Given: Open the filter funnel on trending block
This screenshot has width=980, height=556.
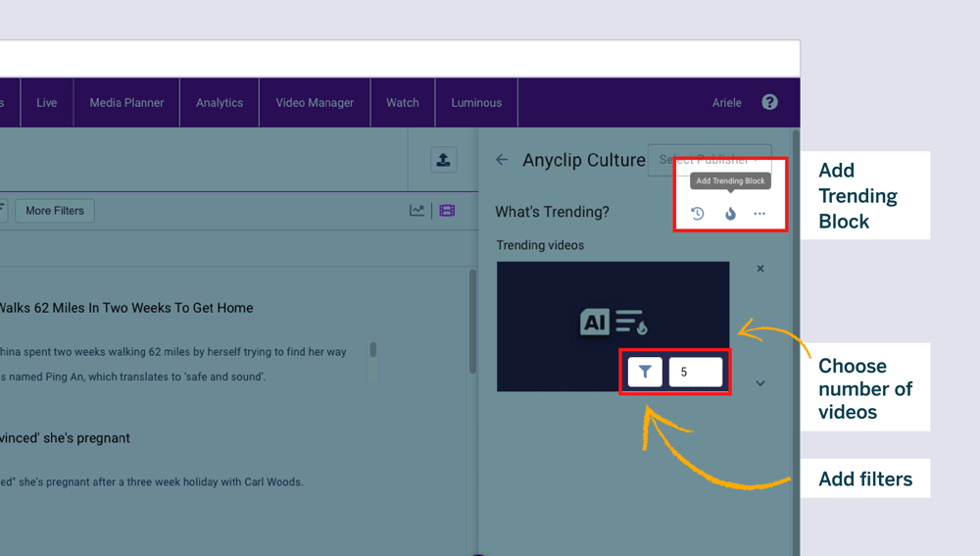Looking at the screenshot, I should pos(645,372).
